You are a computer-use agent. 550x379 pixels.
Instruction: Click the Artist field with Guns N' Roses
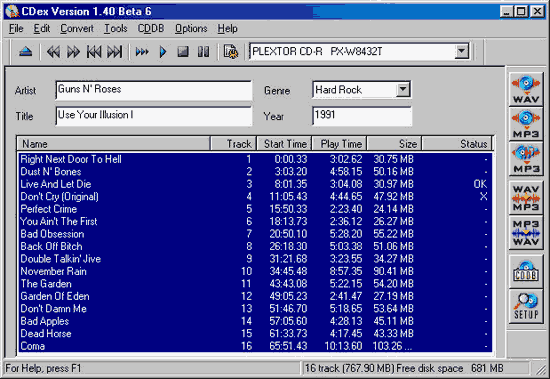click(x=154, y=90)
